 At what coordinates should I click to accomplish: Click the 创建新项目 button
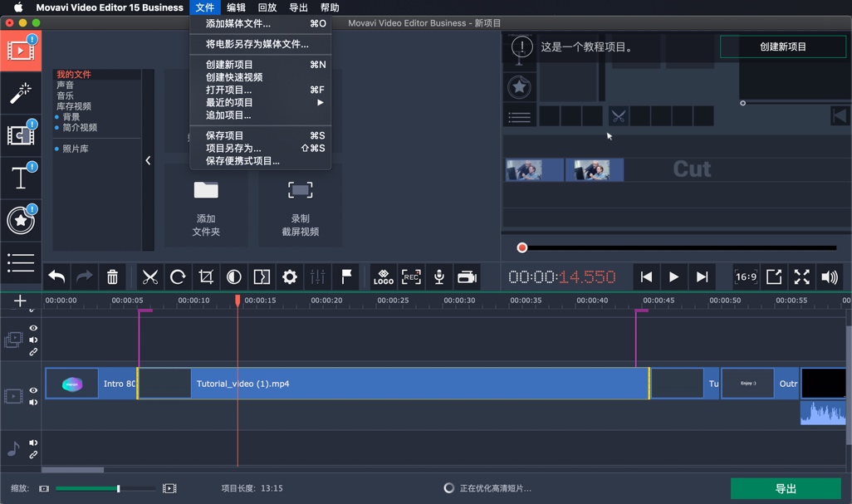coord(781,47)
